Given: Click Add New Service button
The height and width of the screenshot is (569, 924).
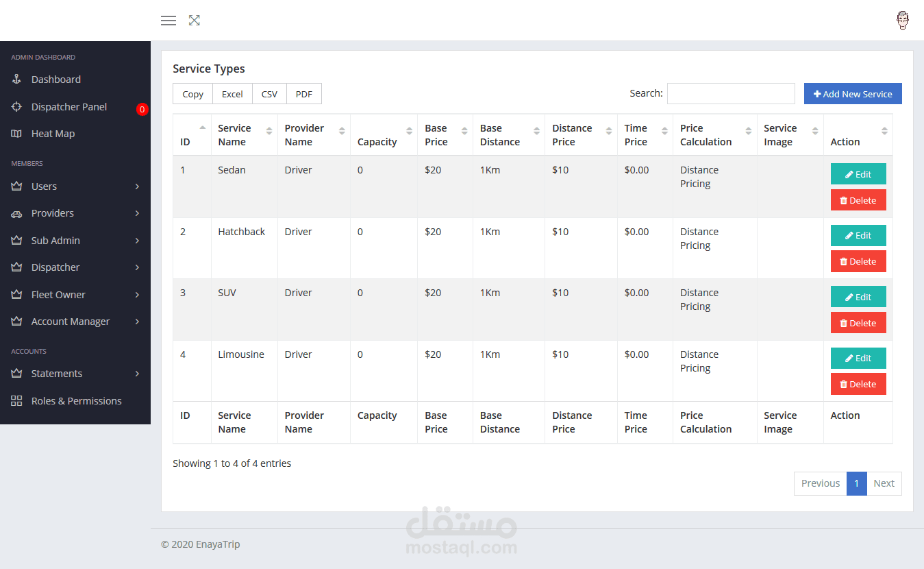Looking at the screenshot, I should [x=853, y=94].
